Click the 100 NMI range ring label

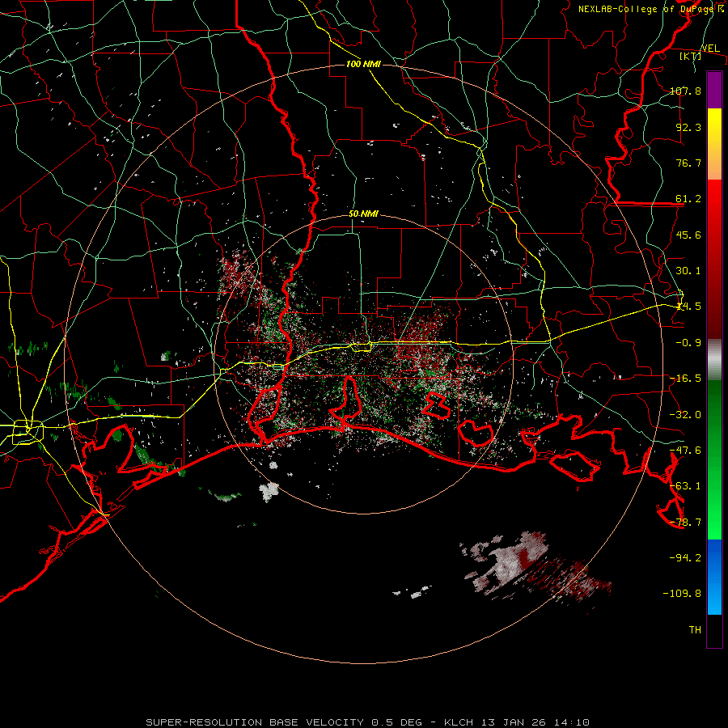[x=363, y=64]
